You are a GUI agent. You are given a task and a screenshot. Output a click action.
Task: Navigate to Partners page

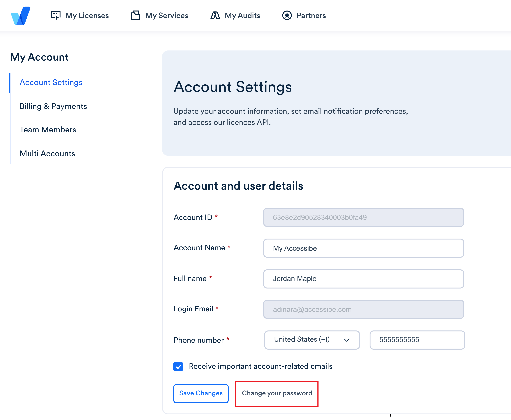pyautogui.click(x=311, y=16)
